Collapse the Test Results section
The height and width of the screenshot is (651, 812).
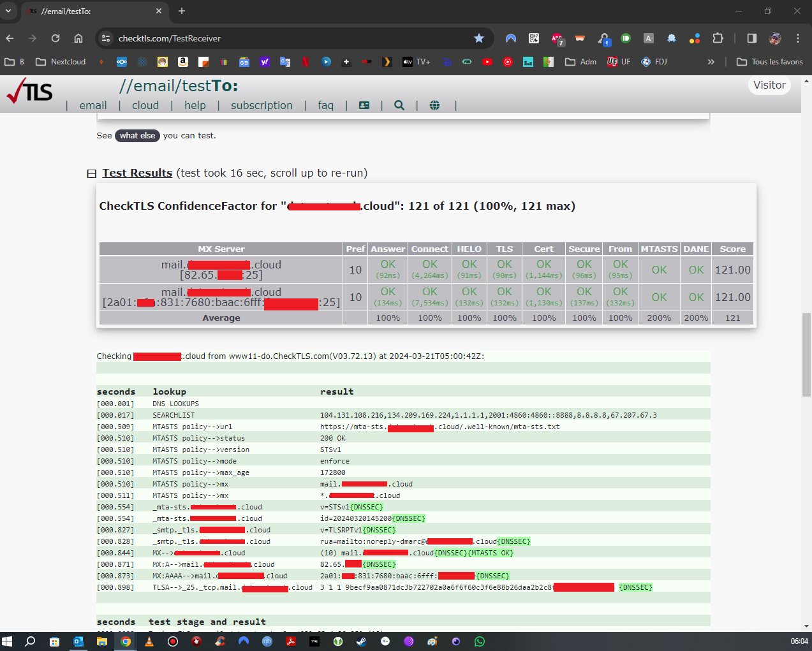91,173
